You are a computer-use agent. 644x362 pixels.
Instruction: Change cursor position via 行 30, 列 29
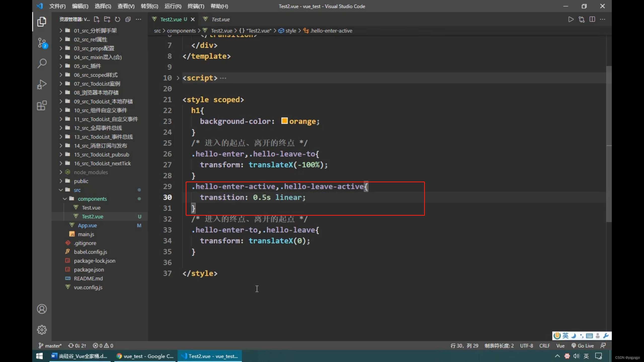point(464,346)
